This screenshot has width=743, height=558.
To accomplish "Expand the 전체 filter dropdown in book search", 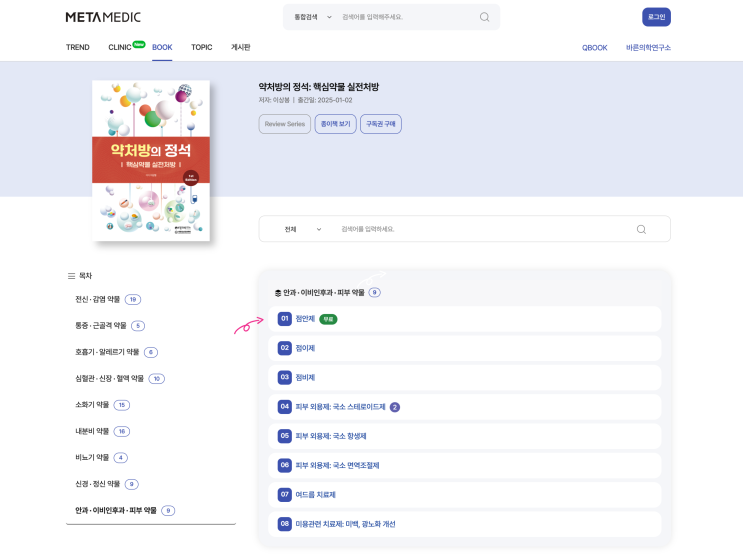I will click(x=302, y=229).
